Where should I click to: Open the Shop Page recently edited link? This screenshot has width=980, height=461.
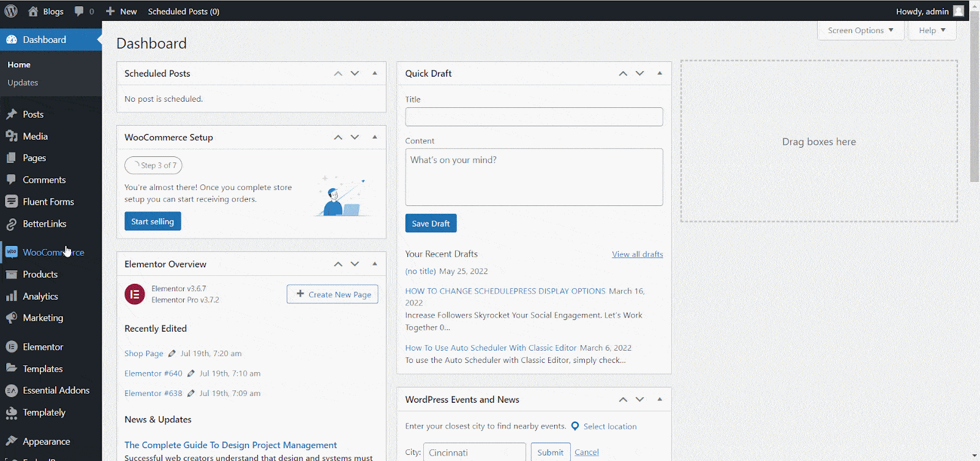click(x=144, y=354)
